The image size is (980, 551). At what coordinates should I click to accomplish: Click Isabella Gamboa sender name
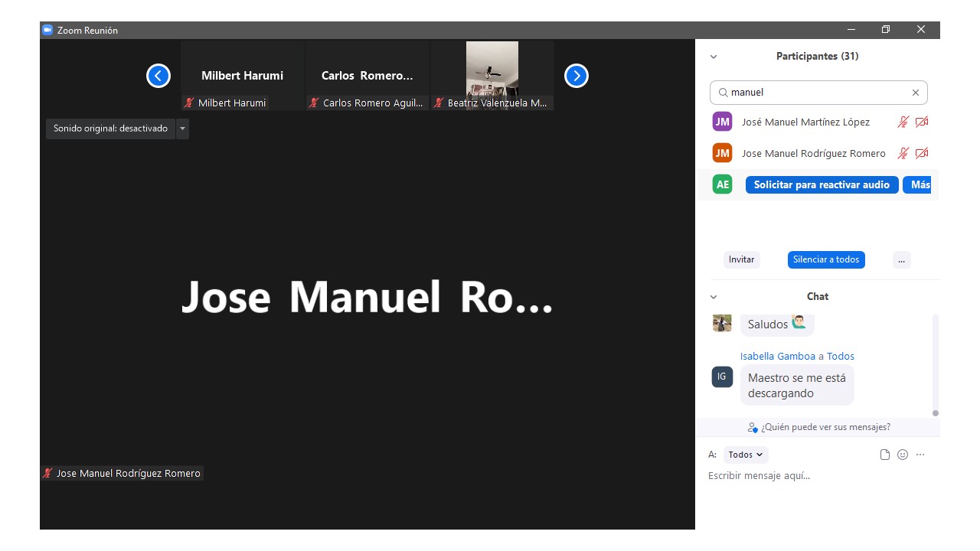click(x=778, y=357)
